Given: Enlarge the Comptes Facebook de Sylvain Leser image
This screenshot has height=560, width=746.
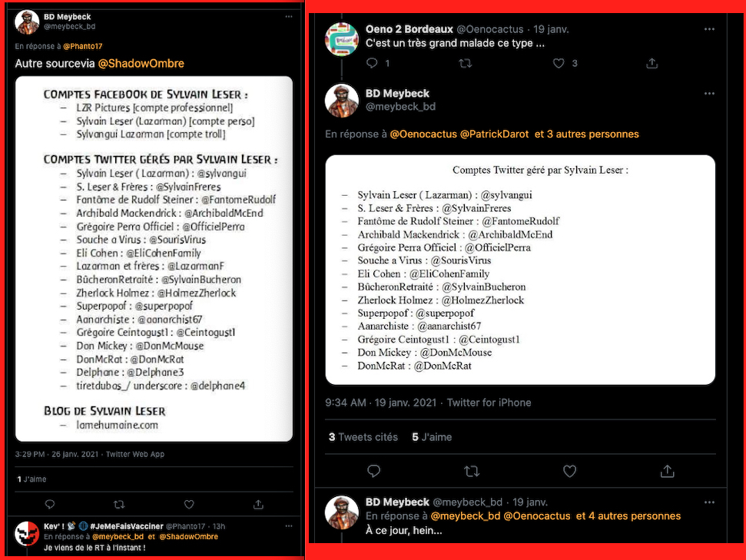Looking at the screenshot, I should (x=154, y=257).
